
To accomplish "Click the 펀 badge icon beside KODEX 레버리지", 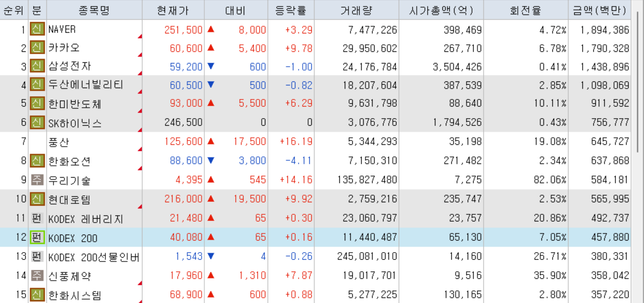I will click(37, 218).
